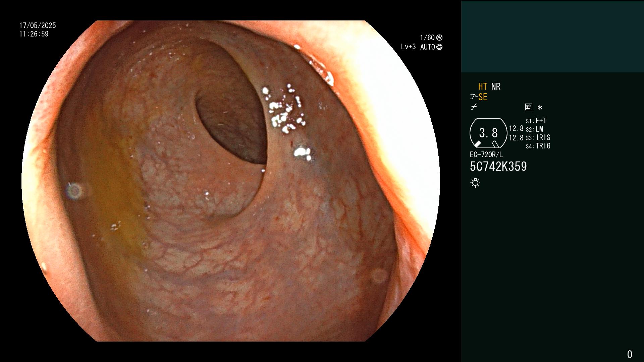This screenshot has height=362, width=644.
Task: Click the light source lamp icon
Action: coord(475,183)
